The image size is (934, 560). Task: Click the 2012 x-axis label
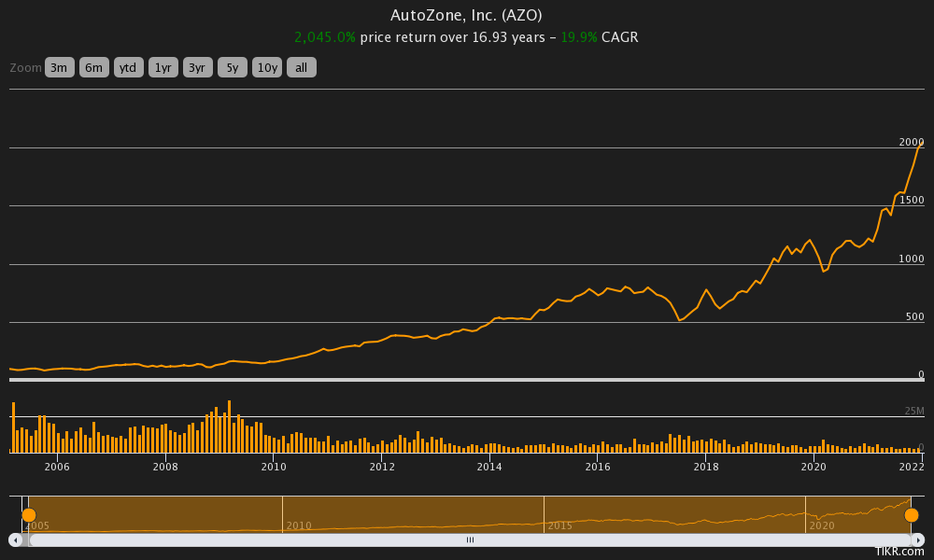click(x=382, y=467)
